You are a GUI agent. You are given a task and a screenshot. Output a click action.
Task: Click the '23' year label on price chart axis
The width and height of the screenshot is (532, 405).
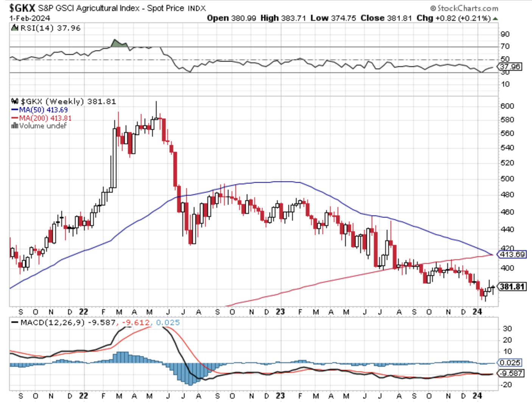point(280,312)
